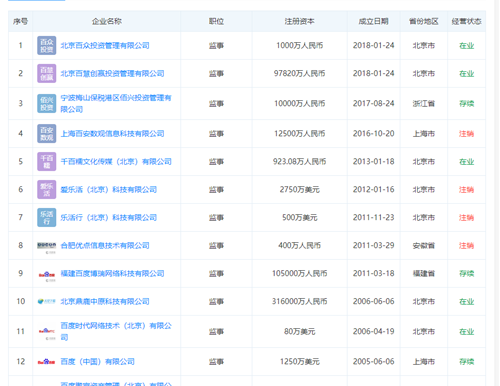Click the 百安数观 logo in row 4

[x=47, y=134]
